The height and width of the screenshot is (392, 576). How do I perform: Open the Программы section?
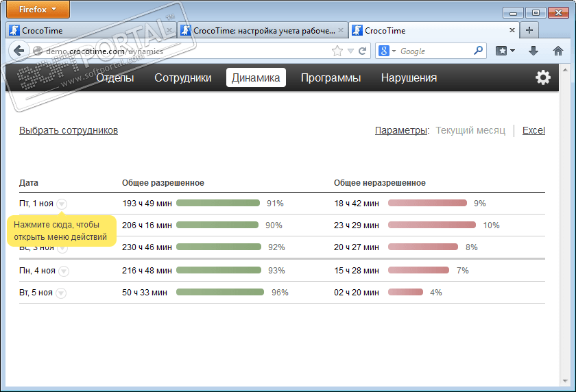(331, 77)
